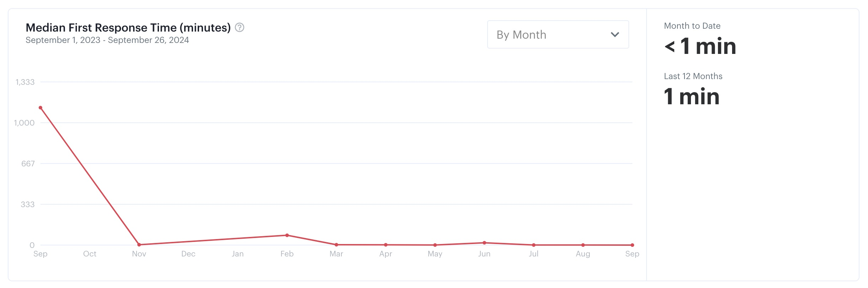Select the final, rightmost data point on the line
Screen dimensions: 868x288
[632, 245]
